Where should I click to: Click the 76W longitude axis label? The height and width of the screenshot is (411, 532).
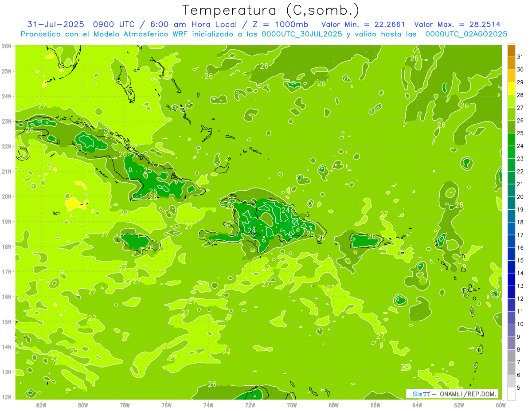pos(167,404)
